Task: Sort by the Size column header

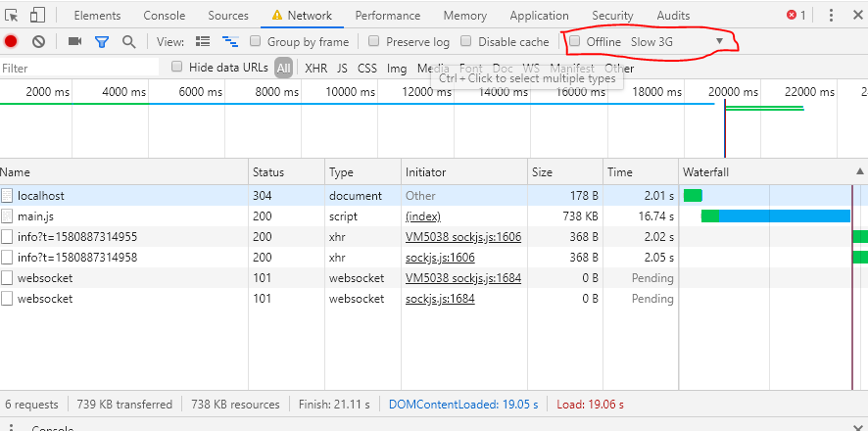Action: click(565, 172)
